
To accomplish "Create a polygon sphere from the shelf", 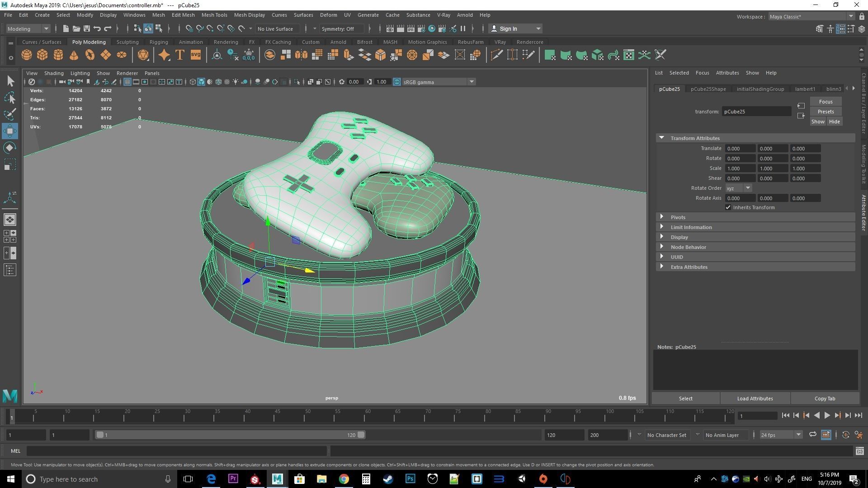I will coord(26,55).
